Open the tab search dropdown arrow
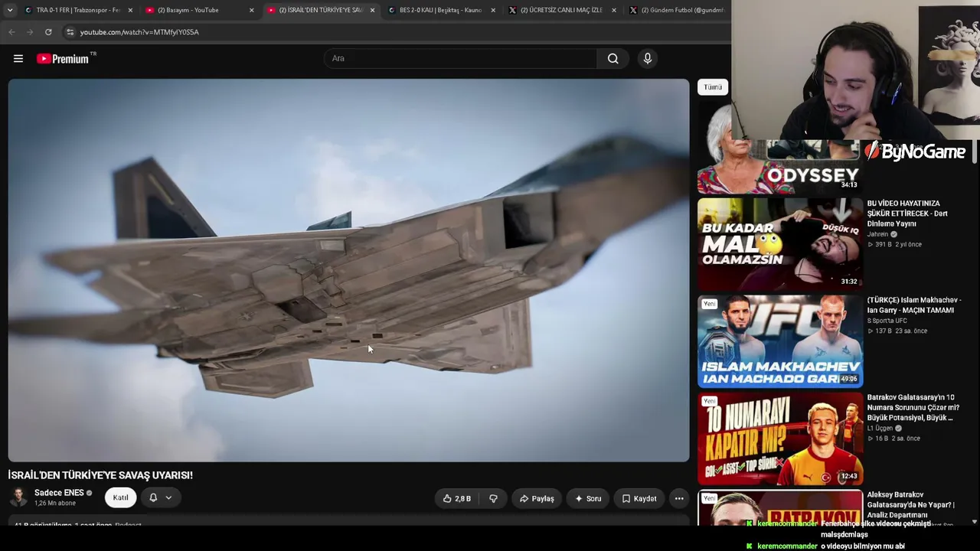 point(9,10)
